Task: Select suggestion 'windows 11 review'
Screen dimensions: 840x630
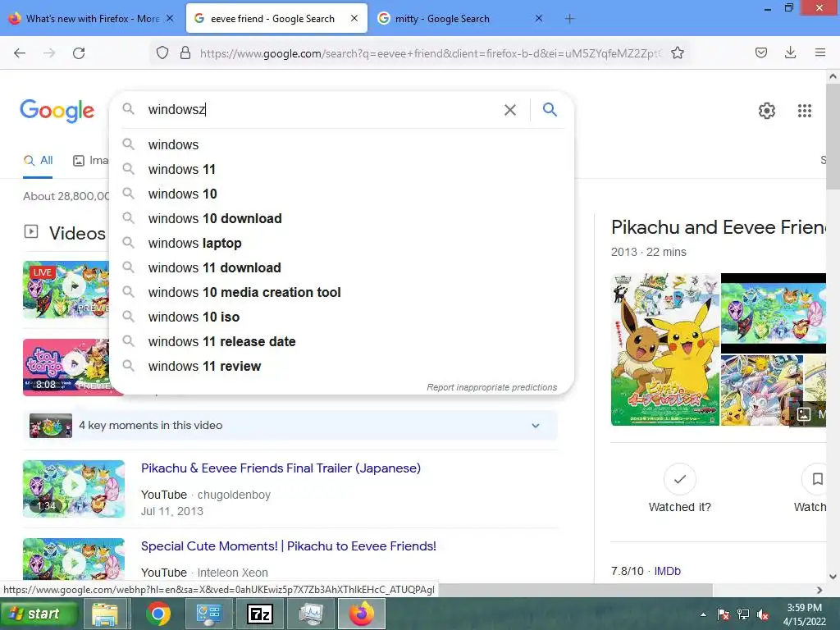Action: [x=341, y=367]
